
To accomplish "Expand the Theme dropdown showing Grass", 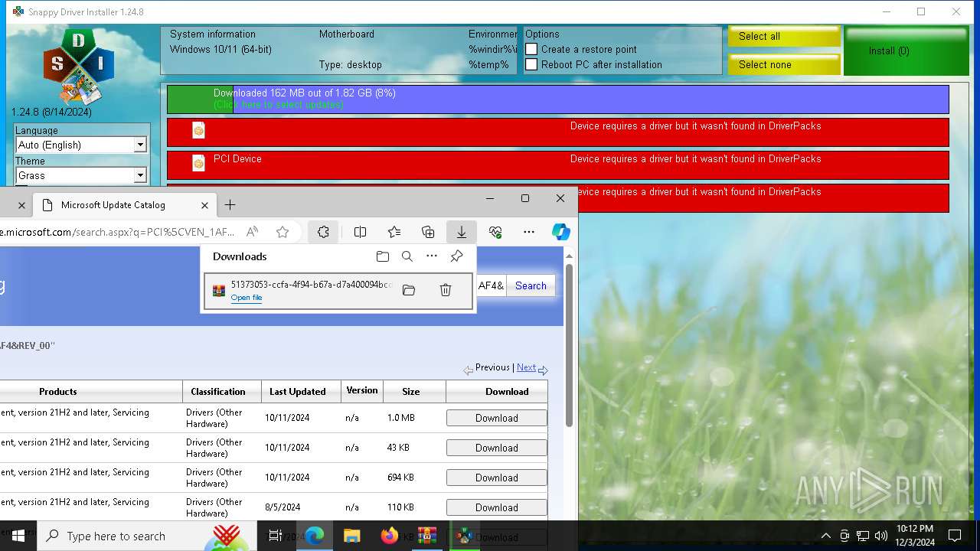I will point(140,175).
